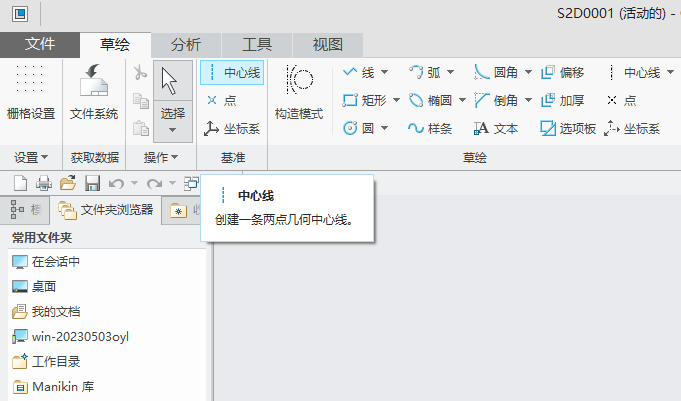This screenshot has width=681, height=401.
Task: Select the Spline (样条) sketch tool
Action: pyautogui.click(x=430, y=129)
